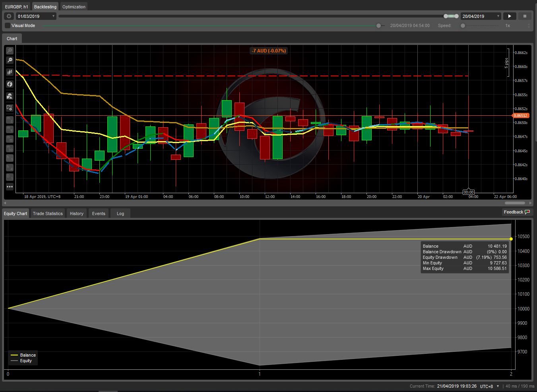
Task: Open end date 20/04/2019 dropdown
Action: click(x=481, y=16)
